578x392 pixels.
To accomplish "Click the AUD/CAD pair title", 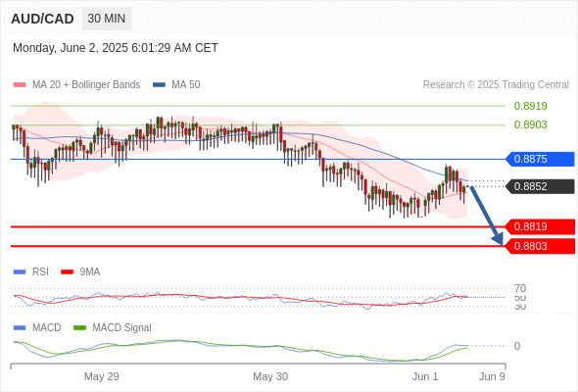I will point(42,19).
